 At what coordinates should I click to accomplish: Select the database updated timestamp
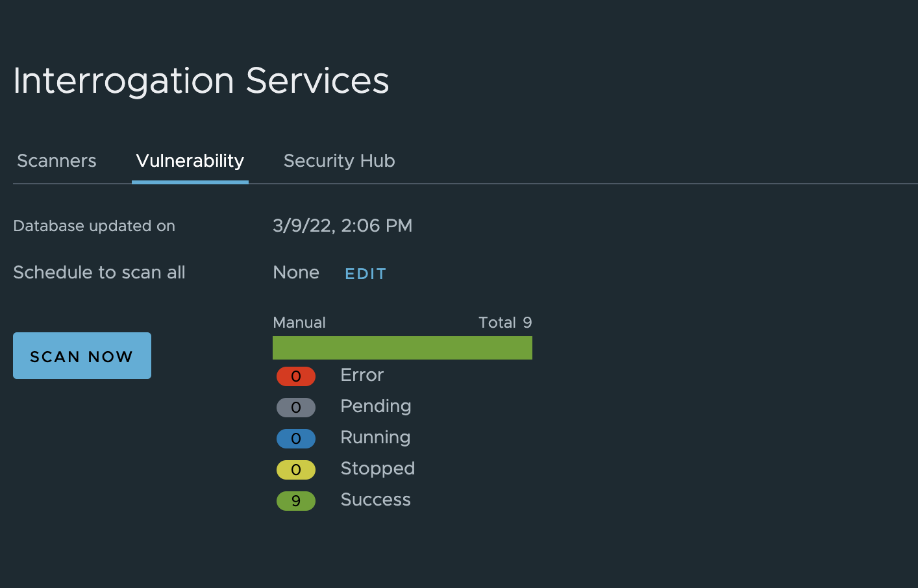tap(343, 226)
